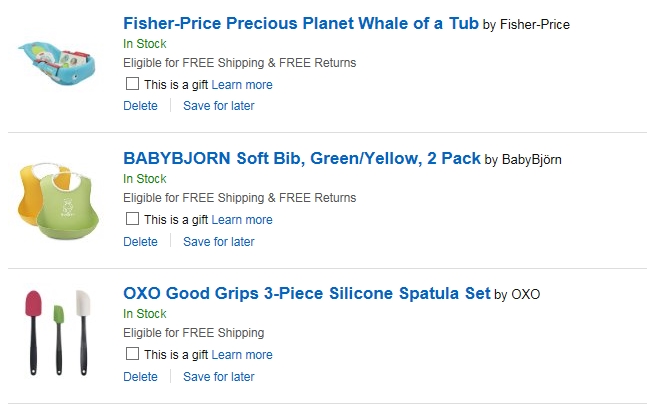Delete the Fisher-Price Whale of a Tub item
This screenshot has height=404, width=647.
pos(140,106)
